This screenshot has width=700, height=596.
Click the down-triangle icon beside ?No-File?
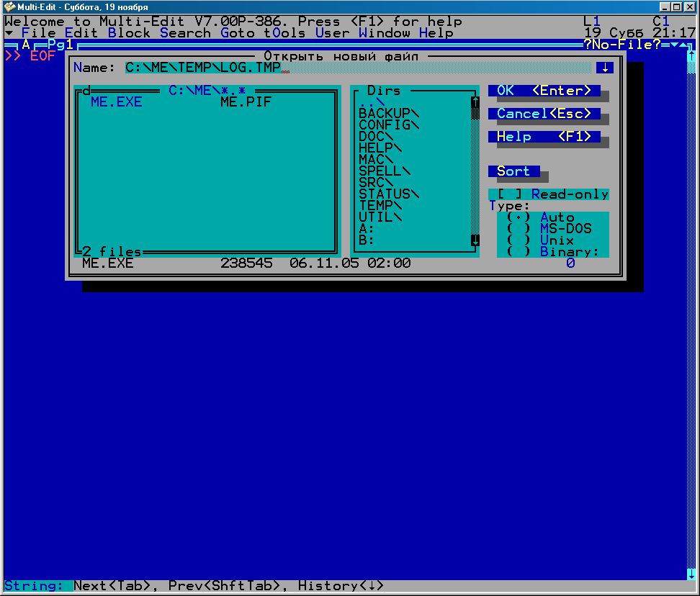674,45
